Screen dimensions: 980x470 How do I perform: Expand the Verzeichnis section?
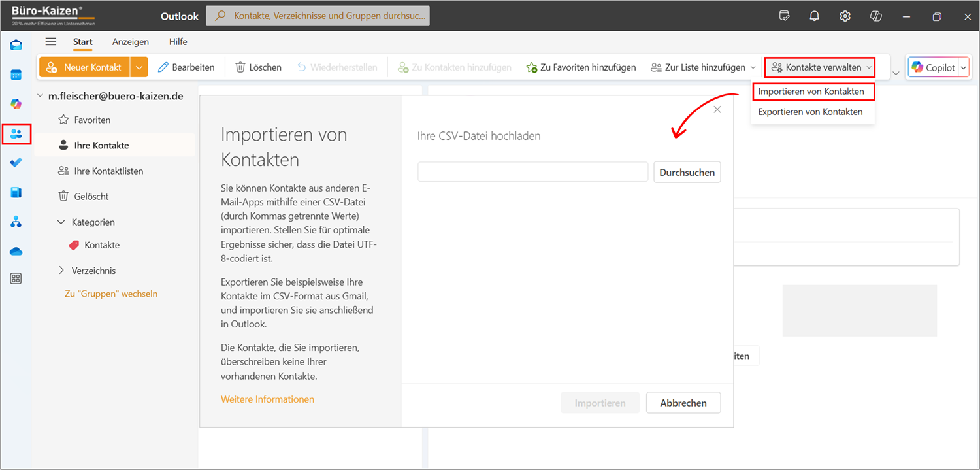pyautogui.click(x=61, y=270)
